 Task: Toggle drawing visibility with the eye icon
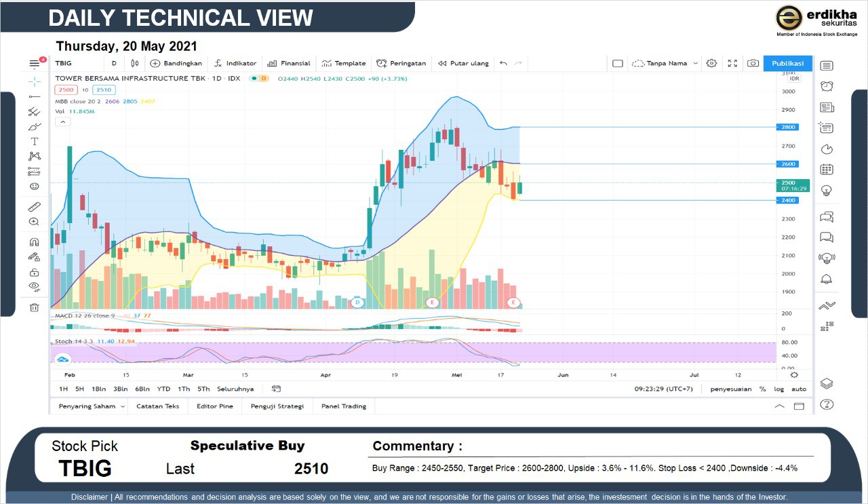[35, 286]
